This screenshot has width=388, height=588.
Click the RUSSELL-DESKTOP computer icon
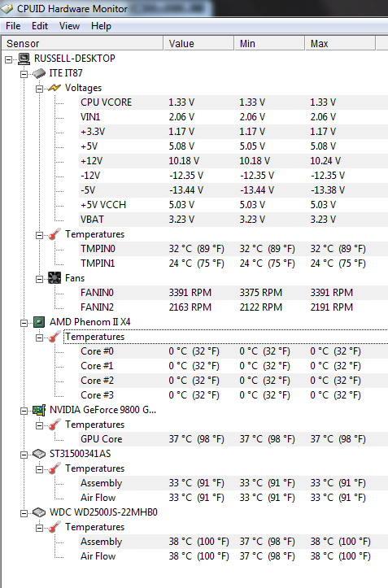24,58
